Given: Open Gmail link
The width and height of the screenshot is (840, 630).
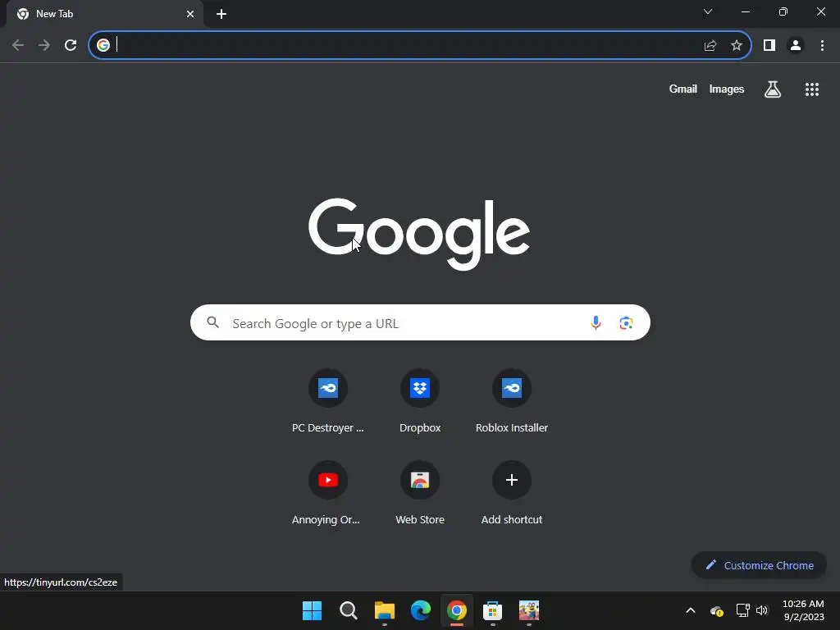Looking at the screenshot, I should (682, 89).
